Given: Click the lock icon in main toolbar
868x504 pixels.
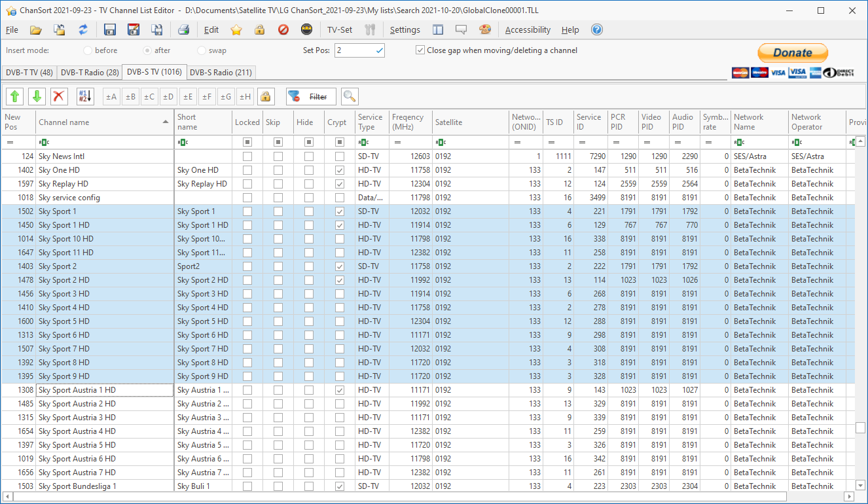Looking at the screenshot, I should pos(260,29).
